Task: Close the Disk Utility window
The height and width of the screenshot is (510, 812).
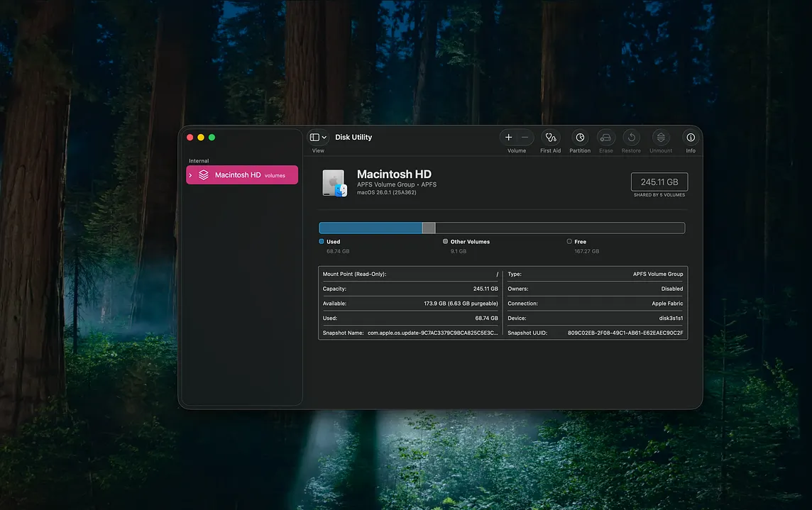Action: [x=190, y=137]
